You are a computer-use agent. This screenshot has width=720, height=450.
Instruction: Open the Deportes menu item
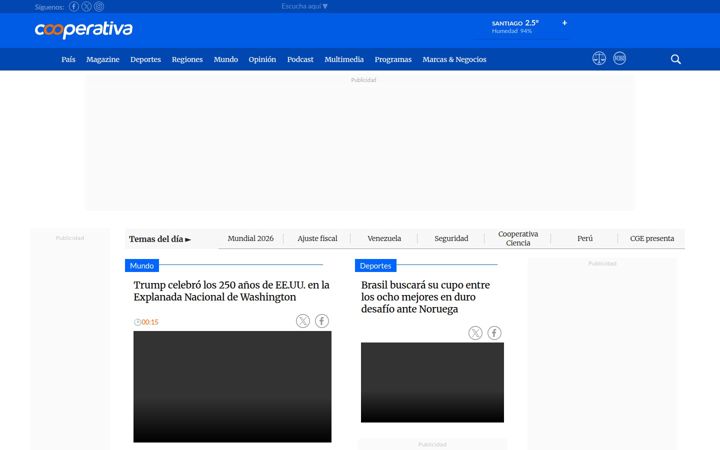146,59
